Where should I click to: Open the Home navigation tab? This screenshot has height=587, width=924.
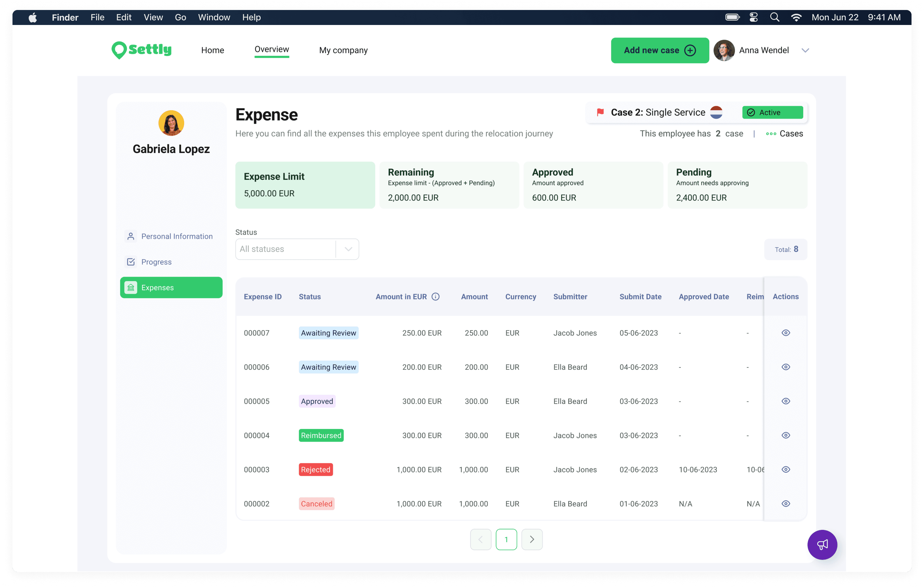[x=213, y=50]
